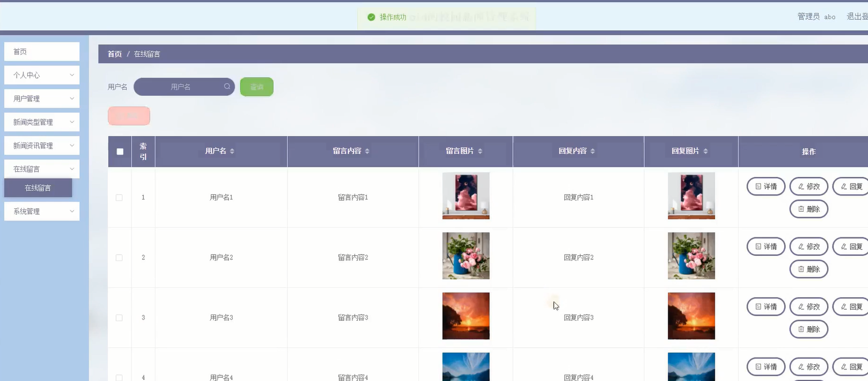Click 首页 in the breadcrumb
This screenshot has height=381, width=868.
click(x=115, y=54)
